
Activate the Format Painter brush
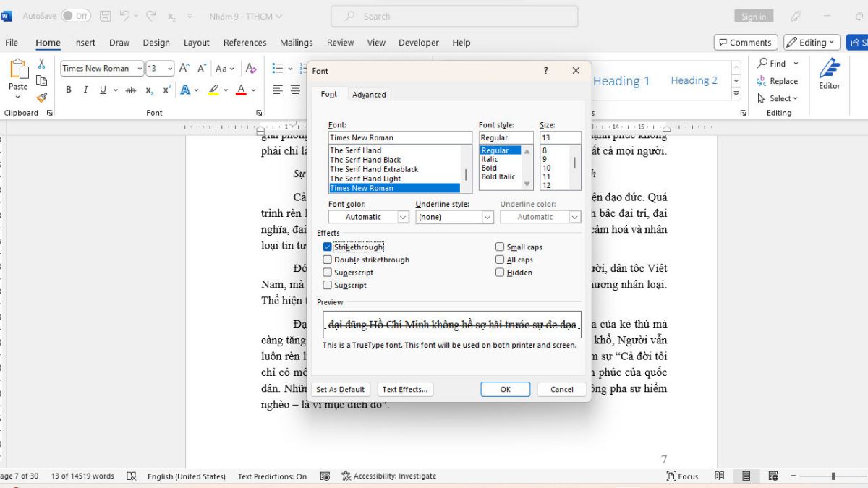pos(42,97)
